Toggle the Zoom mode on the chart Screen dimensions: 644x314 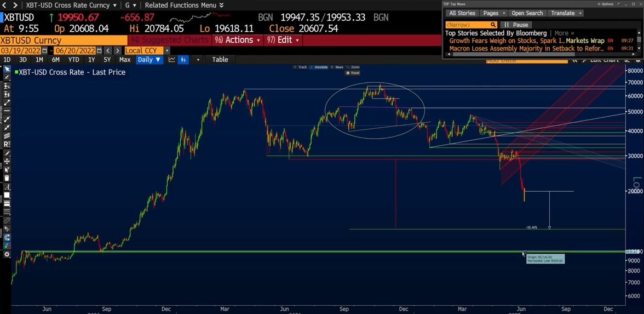coord(353,67)
